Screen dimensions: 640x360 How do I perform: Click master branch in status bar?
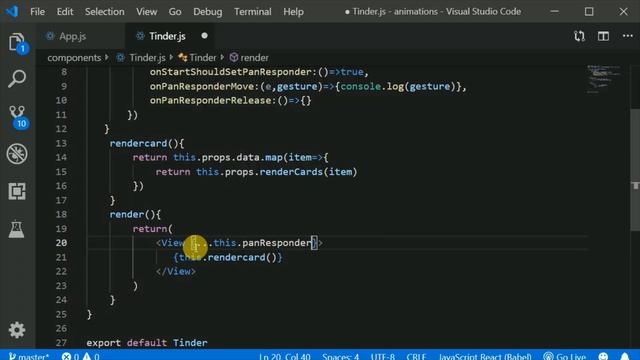(x=29, y=356)
